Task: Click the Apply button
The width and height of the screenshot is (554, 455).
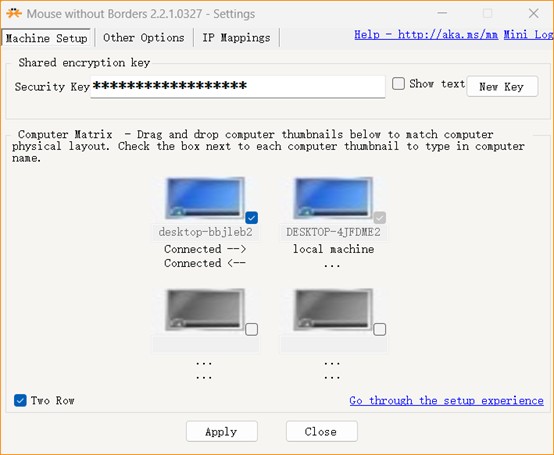Action: coord(222,431)
